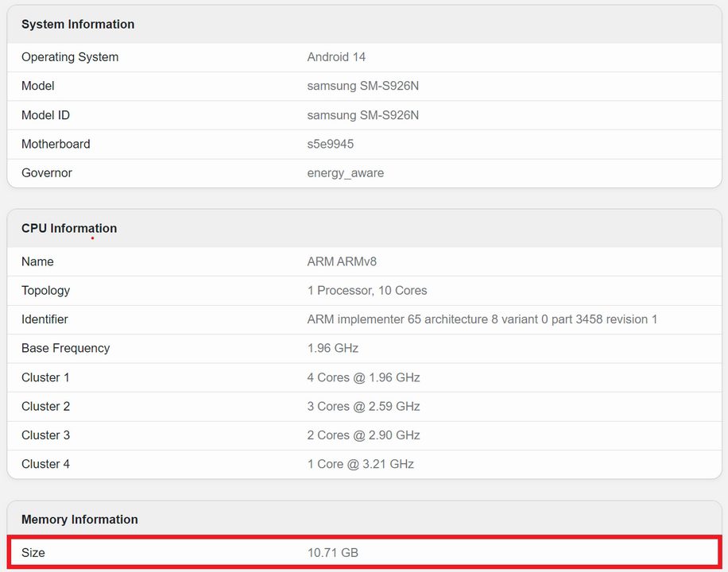Click the Operating System row label
This screenshot has width=728, height=572.
(x=70, y=57)
